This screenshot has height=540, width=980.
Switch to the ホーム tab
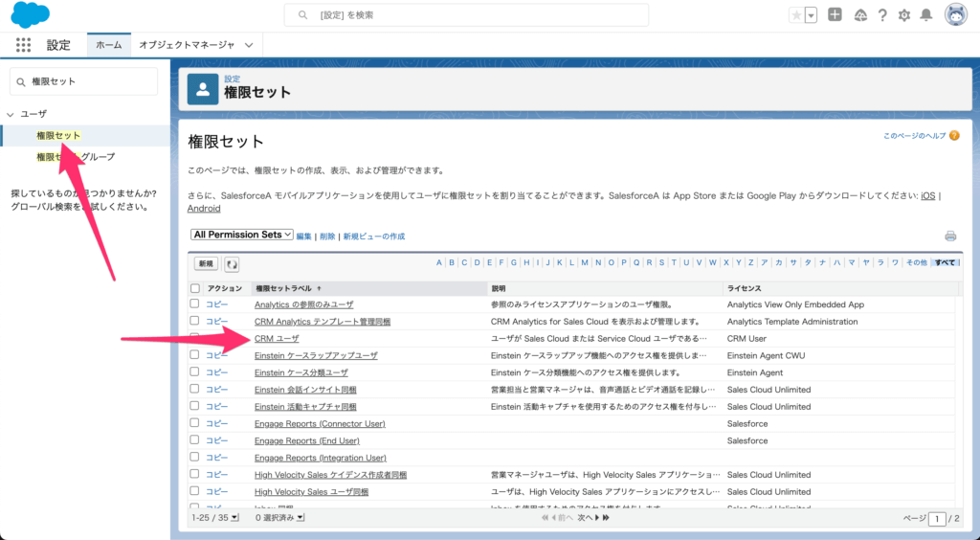(x=109, y=45)
